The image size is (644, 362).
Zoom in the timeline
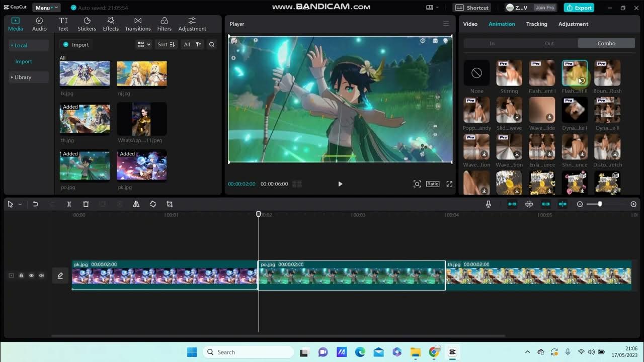tap(633, 204)
